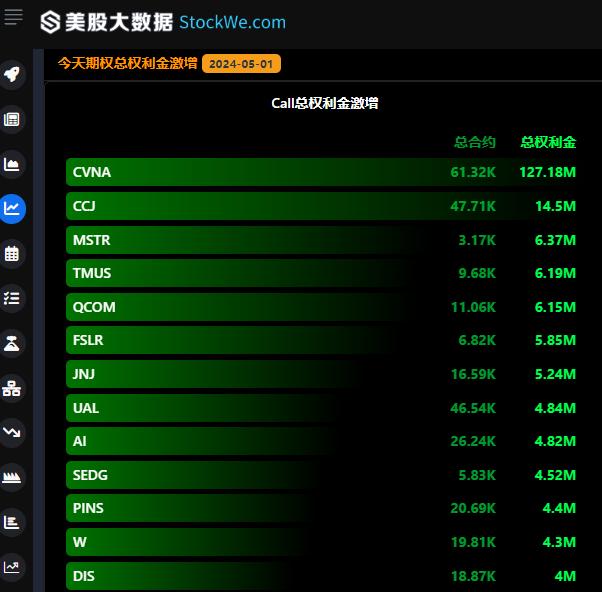Select the DIS row
Viewport: 602px width, 592px height.
(x=321, y=576)
